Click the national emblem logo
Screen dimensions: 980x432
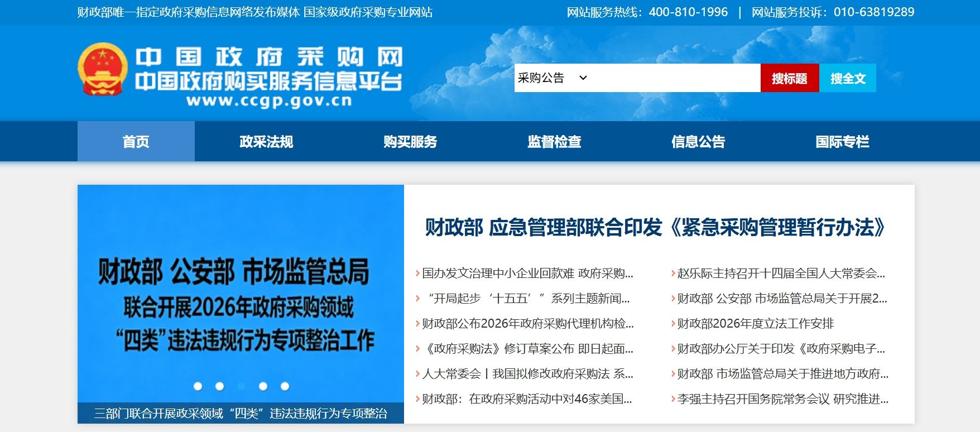tap(103, 69)
